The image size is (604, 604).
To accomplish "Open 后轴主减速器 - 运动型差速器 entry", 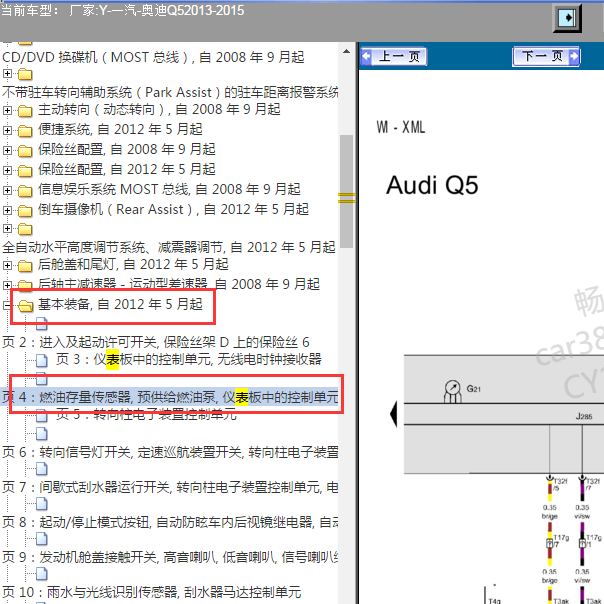I will [x=179, y=284].
